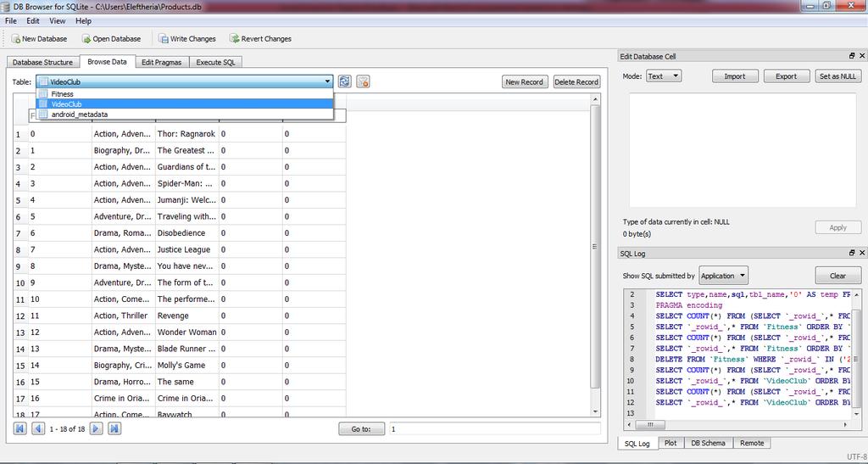Clear all filters using the filter icon

[363, 82]
